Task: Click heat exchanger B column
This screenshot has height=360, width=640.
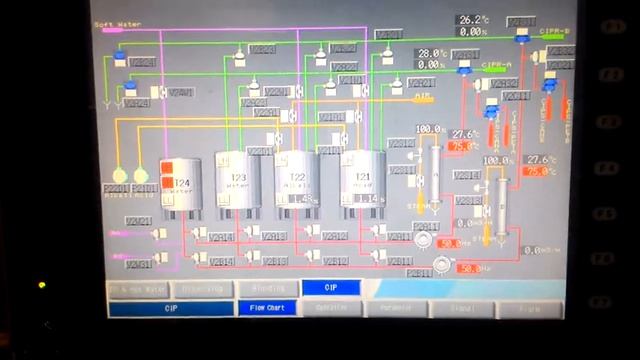Action: point(502,208)
